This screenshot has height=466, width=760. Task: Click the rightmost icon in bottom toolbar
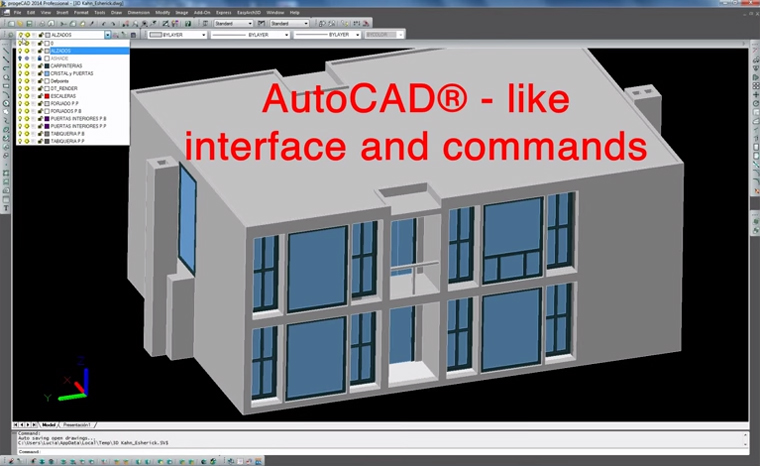(x=258, y=462)
